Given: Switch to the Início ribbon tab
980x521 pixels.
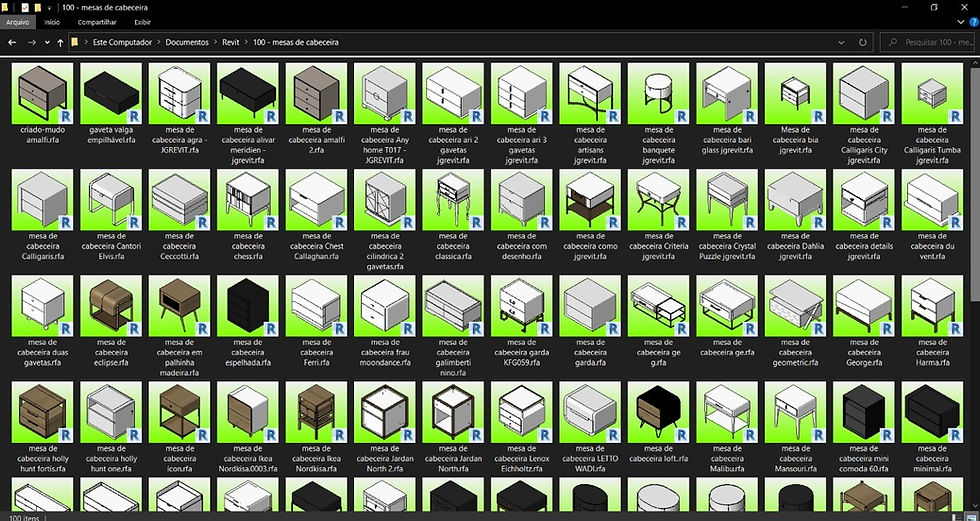Looking at the screenshot, I should pyautogui.click(x=52, y=22).
